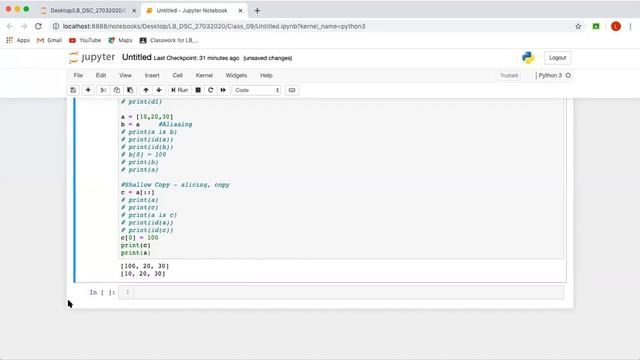
Task: Paste cells below using the toolbar icon
Action: coord(130,90)
